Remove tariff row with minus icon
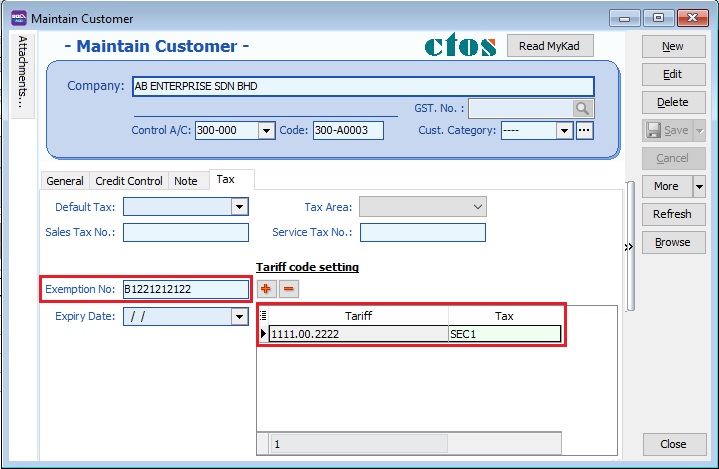The height and width of the screenshot is (469, 719). 288,288
